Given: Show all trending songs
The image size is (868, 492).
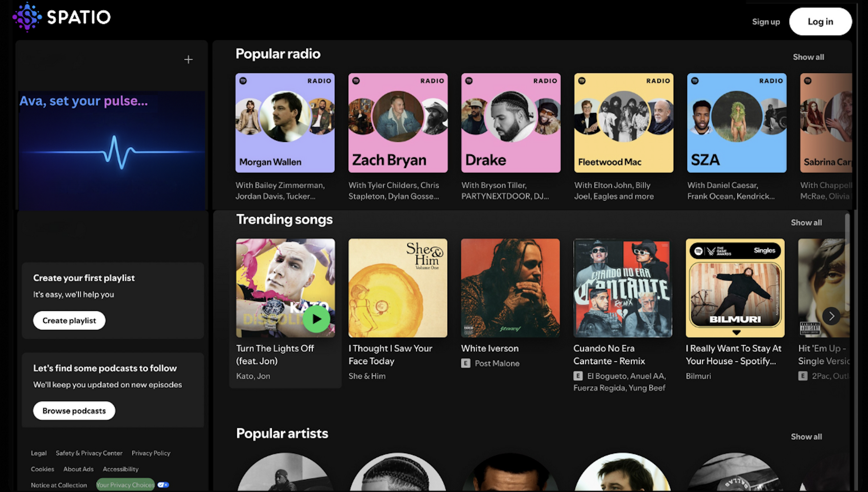Looking at the screenshot, I should click(807, 222).
